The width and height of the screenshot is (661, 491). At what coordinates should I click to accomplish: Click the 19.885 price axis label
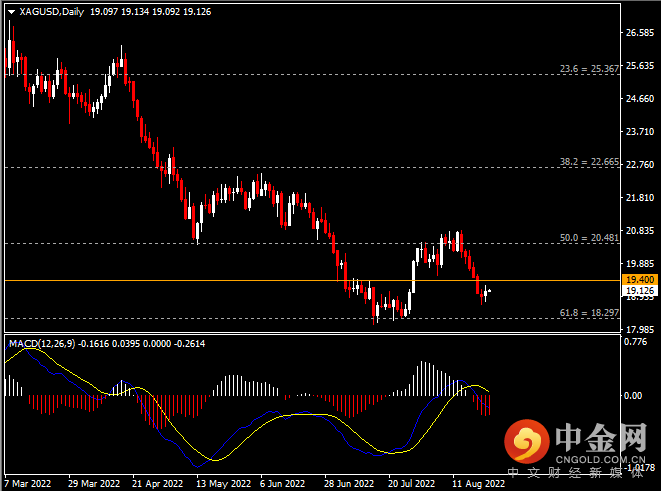tap(640, 263)
